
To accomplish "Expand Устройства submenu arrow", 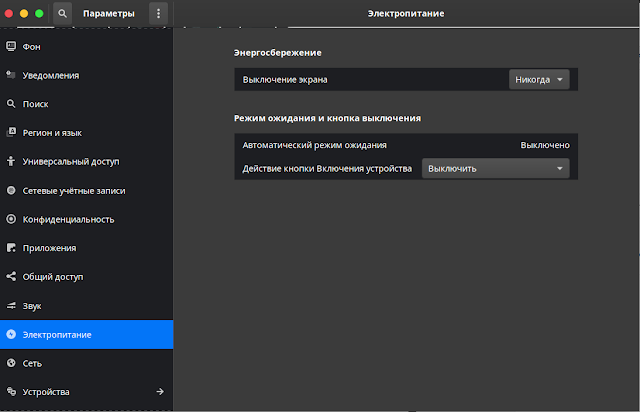I will coord(160,392).
